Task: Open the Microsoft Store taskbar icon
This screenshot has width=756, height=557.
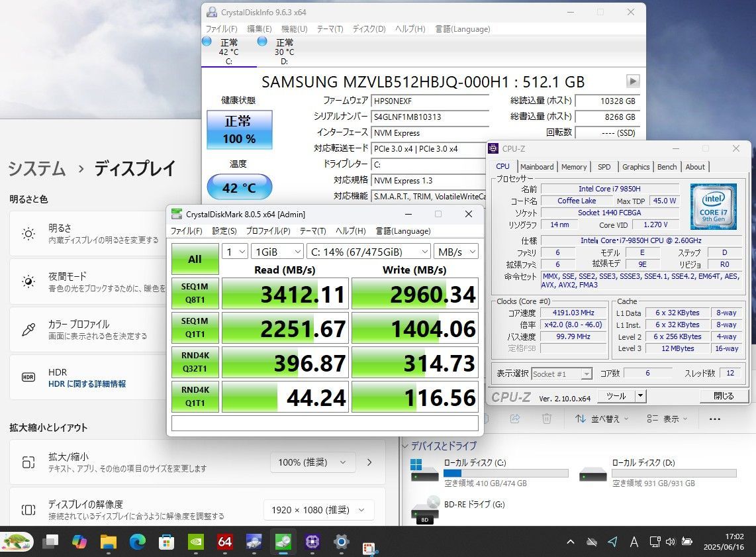Action: pyautogui.click(x=166, y=542)
